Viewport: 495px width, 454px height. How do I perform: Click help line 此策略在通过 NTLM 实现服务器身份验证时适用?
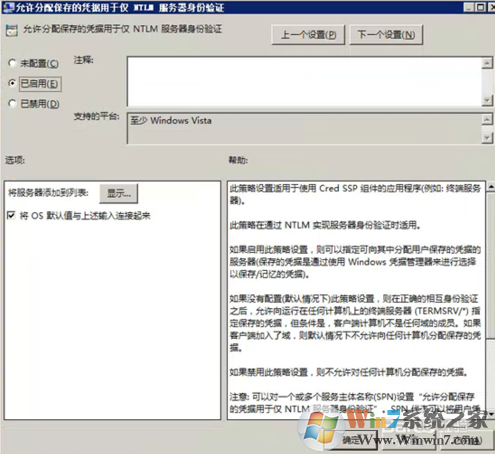325,225
